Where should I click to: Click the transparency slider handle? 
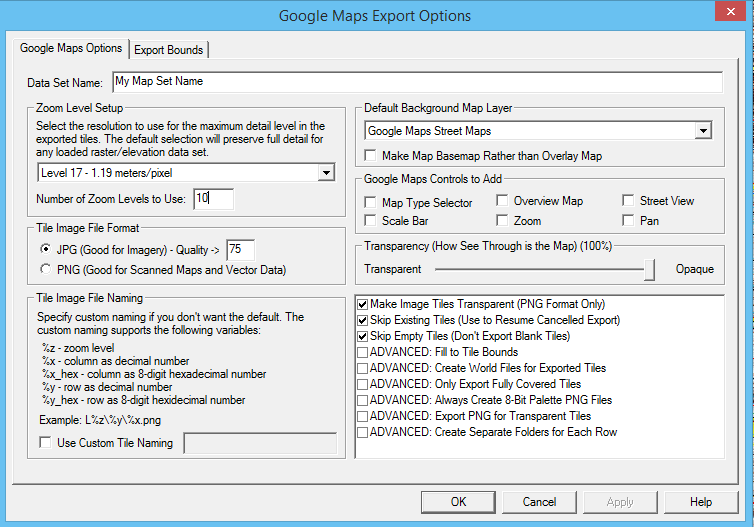click(650, 269)
